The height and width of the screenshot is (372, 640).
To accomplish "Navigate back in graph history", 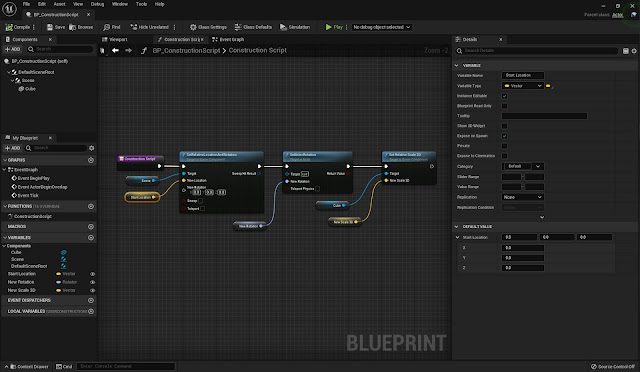I will coord(116,50).
